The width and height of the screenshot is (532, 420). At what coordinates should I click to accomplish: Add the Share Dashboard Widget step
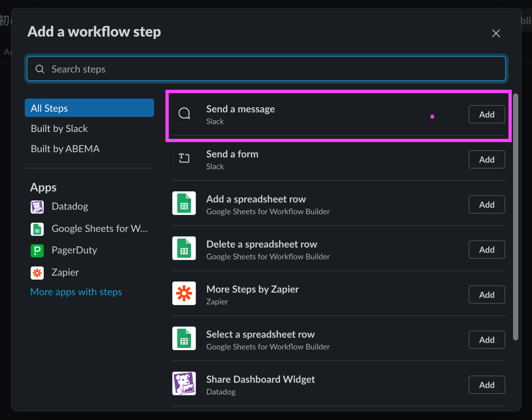487,385
